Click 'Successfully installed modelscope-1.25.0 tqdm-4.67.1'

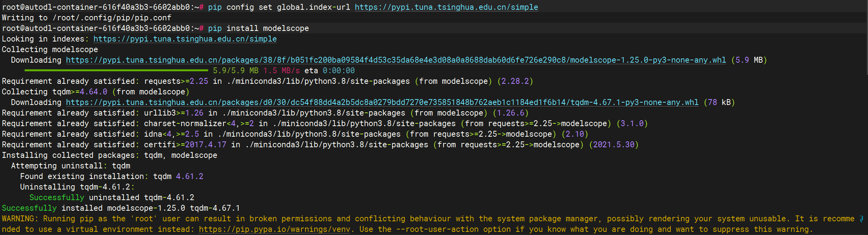(x=121, y=208)
